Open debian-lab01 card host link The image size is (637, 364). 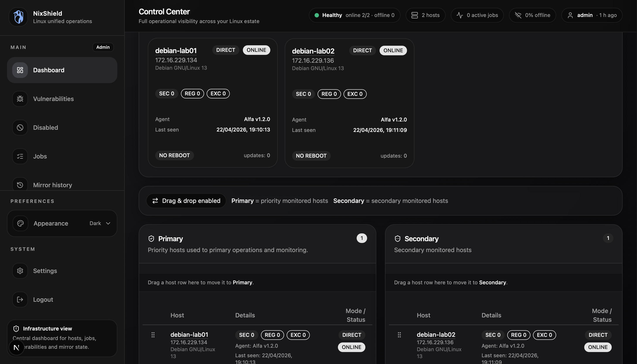pos(176,51)
